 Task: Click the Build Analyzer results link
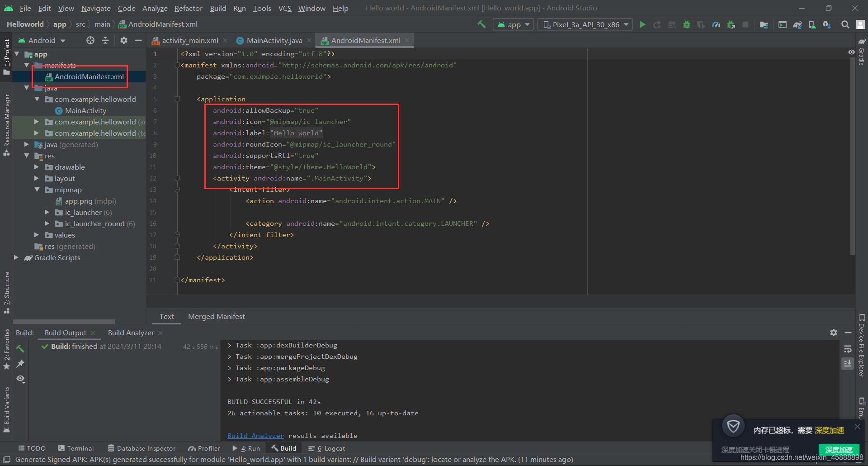click(x=255, y=436)
